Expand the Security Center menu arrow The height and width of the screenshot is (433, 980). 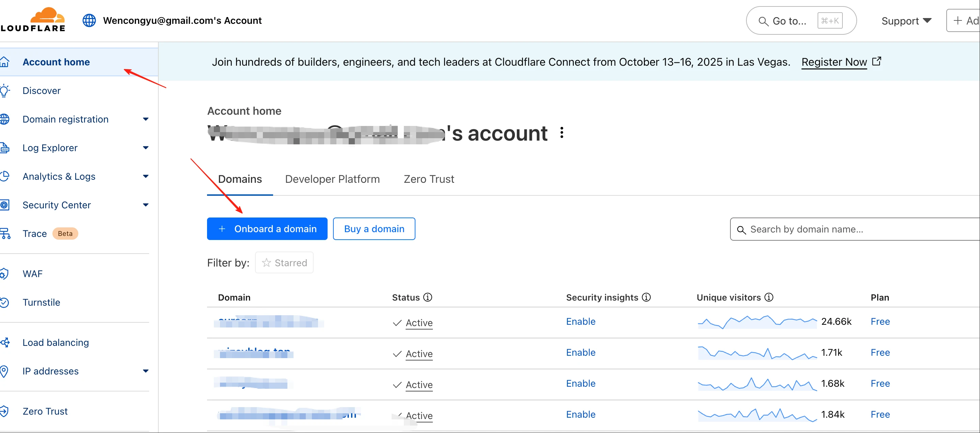[146, 205]
